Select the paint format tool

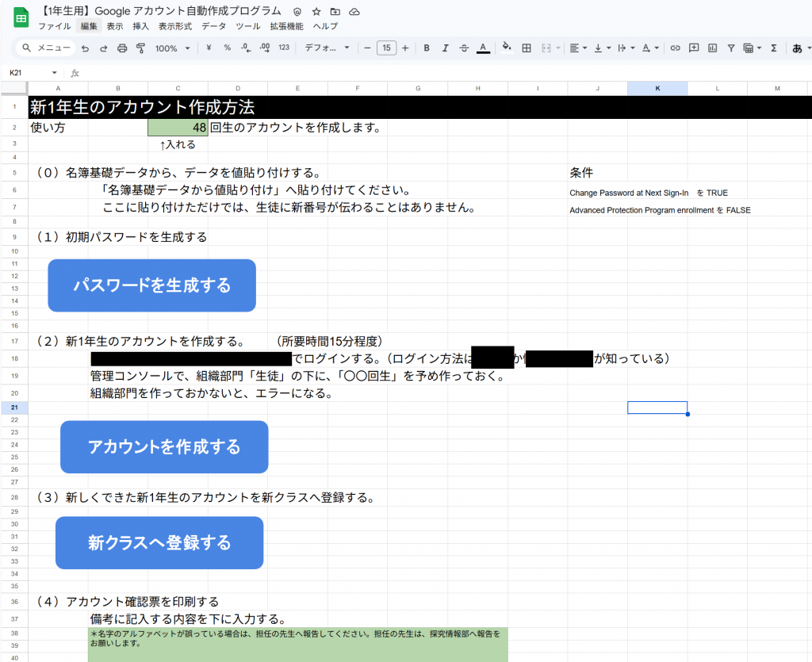click(140, 48)
